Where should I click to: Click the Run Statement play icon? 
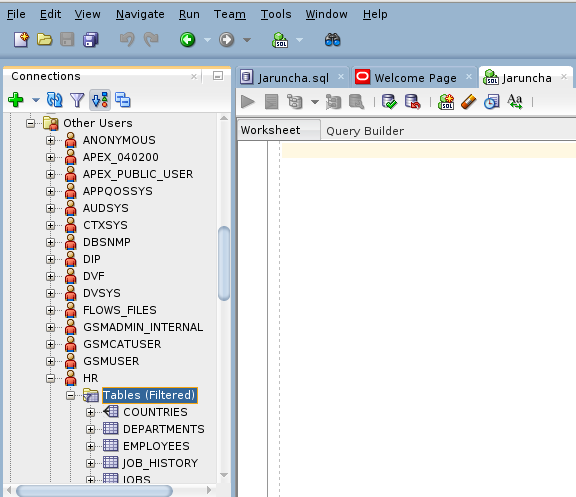point(248,102)
